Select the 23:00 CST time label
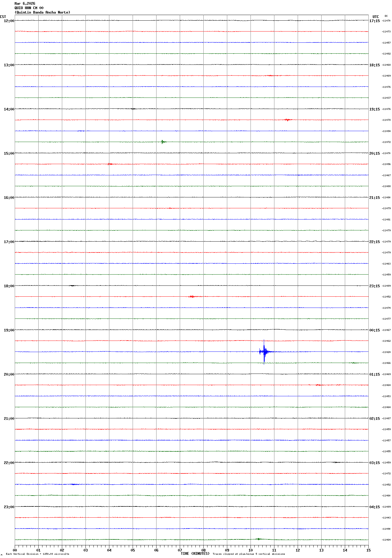 (x=9, y=507)
